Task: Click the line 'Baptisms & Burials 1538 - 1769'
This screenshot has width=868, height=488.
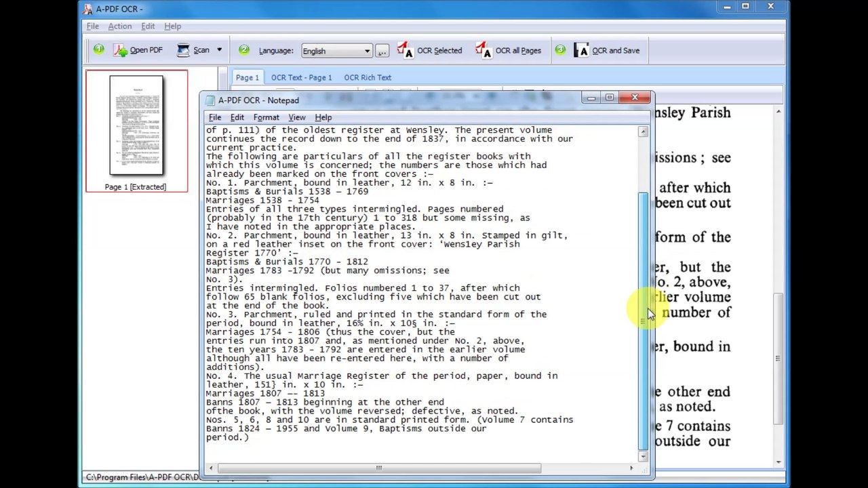Action: click(x=287, y=192)
